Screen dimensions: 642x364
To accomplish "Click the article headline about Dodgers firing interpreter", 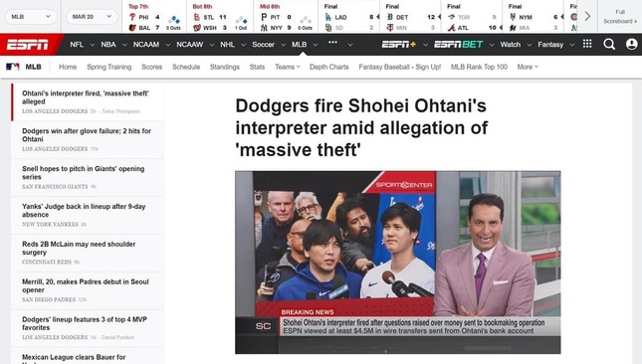I will (361, 127).
